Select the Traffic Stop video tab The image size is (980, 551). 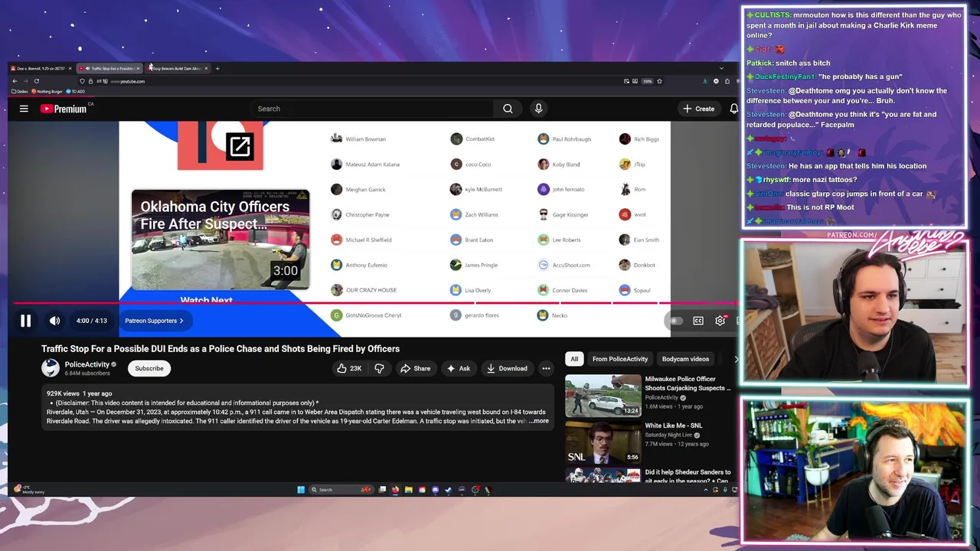click(110, 68)
